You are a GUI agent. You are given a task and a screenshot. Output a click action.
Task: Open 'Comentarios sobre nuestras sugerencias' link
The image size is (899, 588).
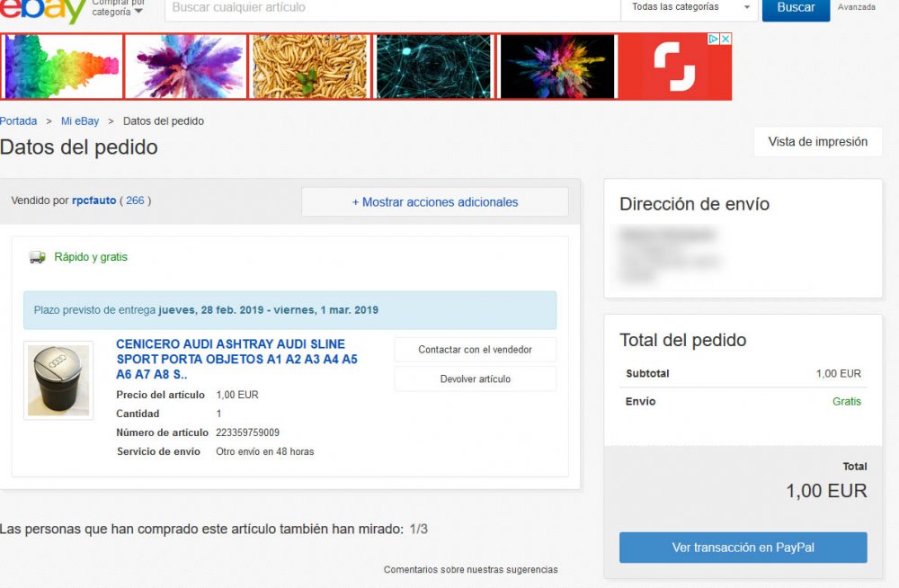(471, 570)
